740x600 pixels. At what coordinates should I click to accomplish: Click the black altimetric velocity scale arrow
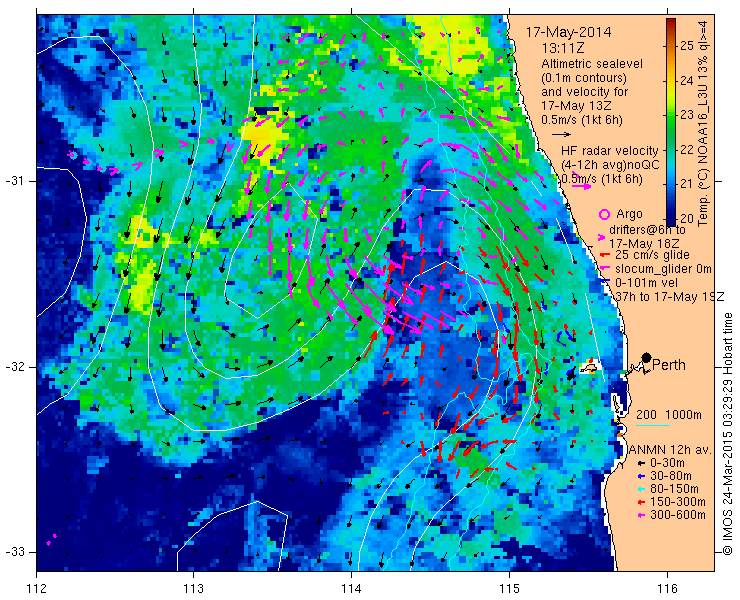click(x=561, y=135)
